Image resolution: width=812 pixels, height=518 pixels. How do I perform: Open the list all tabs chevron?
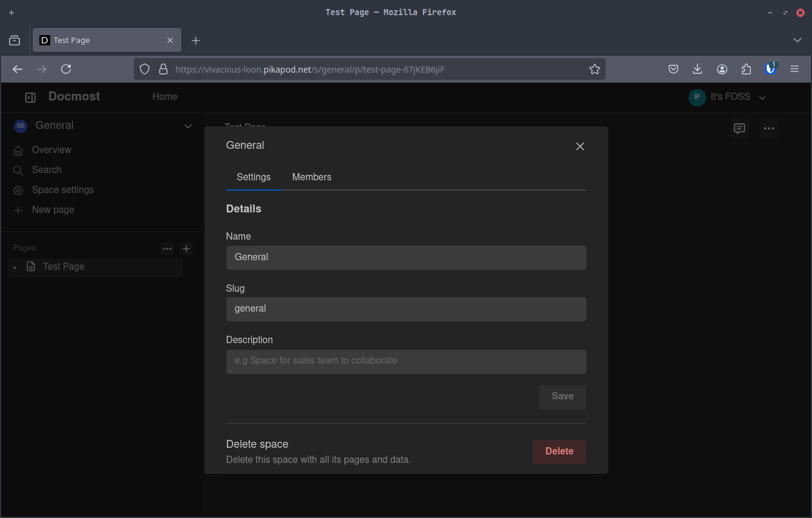(x=797, y=39)
